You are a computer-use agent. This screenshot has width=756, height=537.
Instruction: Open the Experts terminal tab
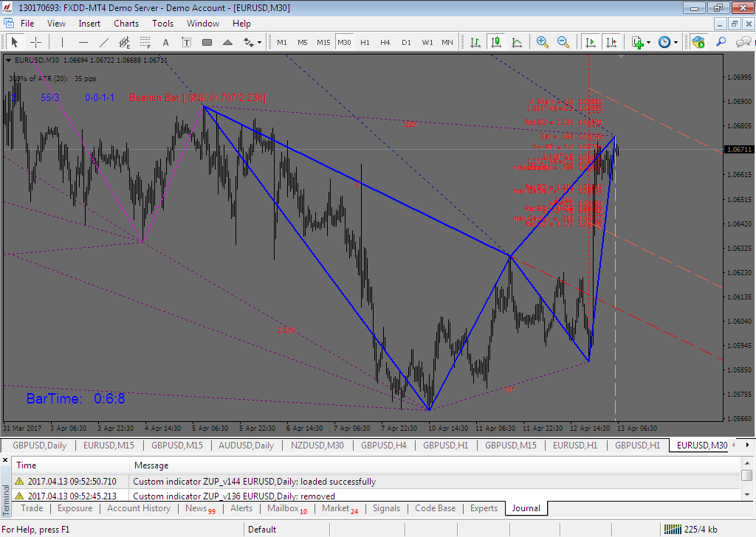pos(484,508)
